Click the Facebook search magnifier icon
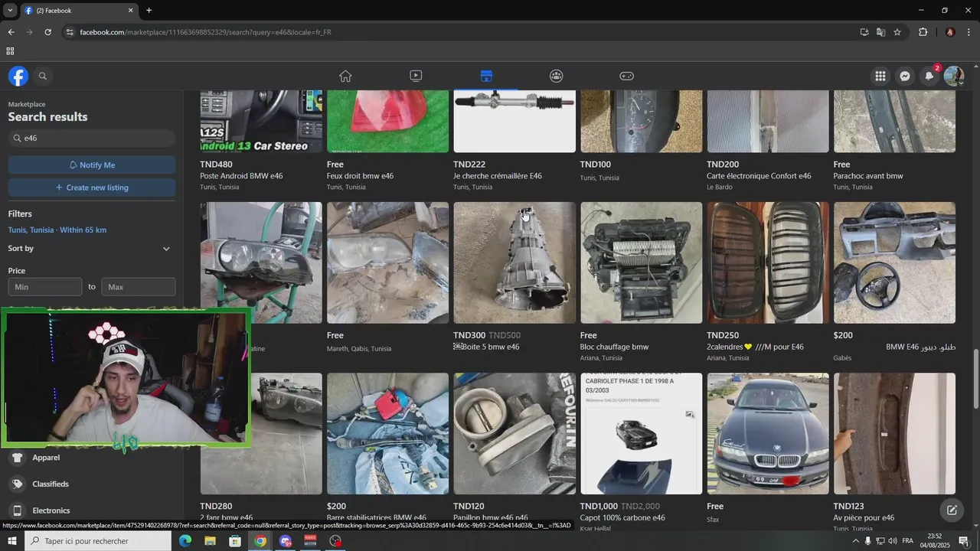 [43, 76]
